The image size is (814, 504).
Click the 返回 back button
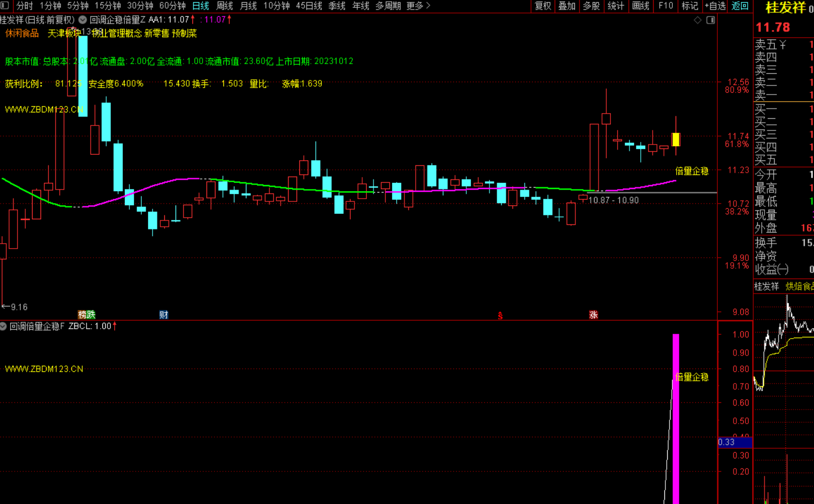coord(740,6)
